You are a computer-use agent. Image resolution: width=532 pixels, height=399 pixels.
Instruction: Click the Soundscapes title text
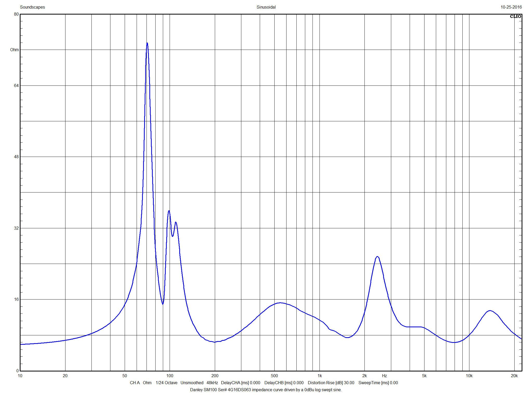pyautogui.click(x=32, y=7)
